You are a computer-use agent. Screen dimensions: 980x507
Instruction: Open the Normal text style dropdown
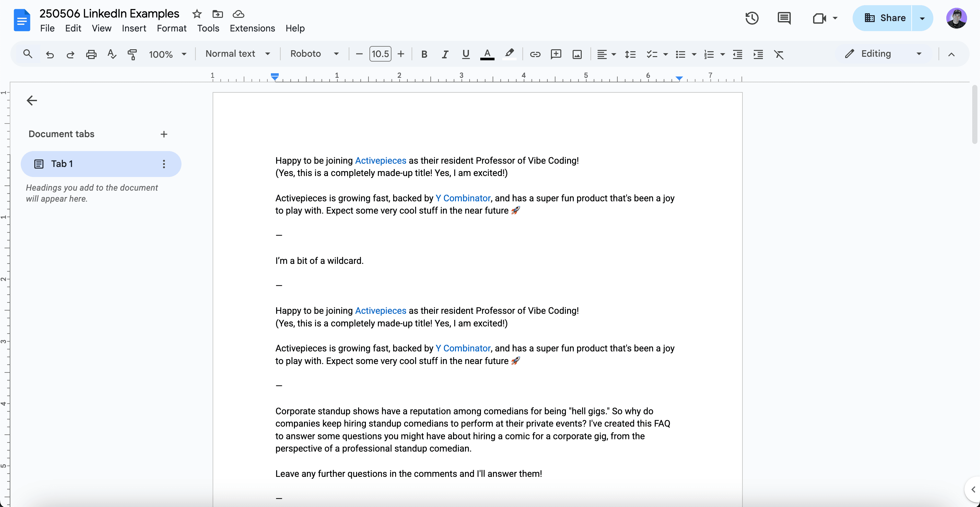click(238, 54)
